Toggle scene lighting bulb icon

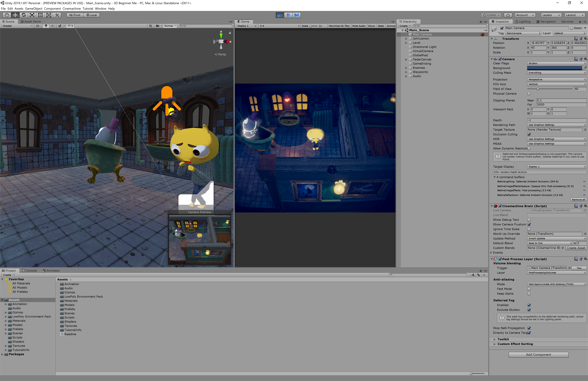(46, 26)
